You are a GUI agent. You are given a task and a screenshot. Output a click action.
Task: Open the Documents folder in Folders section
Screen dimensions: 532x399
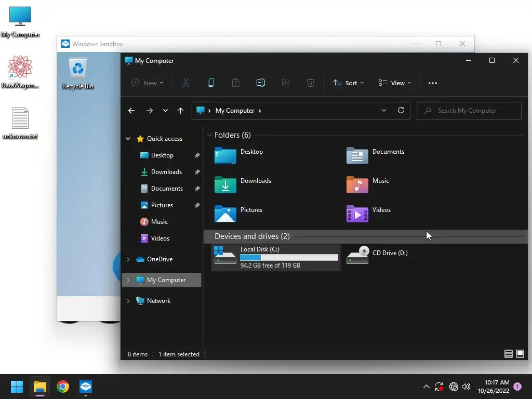[357, 155]
